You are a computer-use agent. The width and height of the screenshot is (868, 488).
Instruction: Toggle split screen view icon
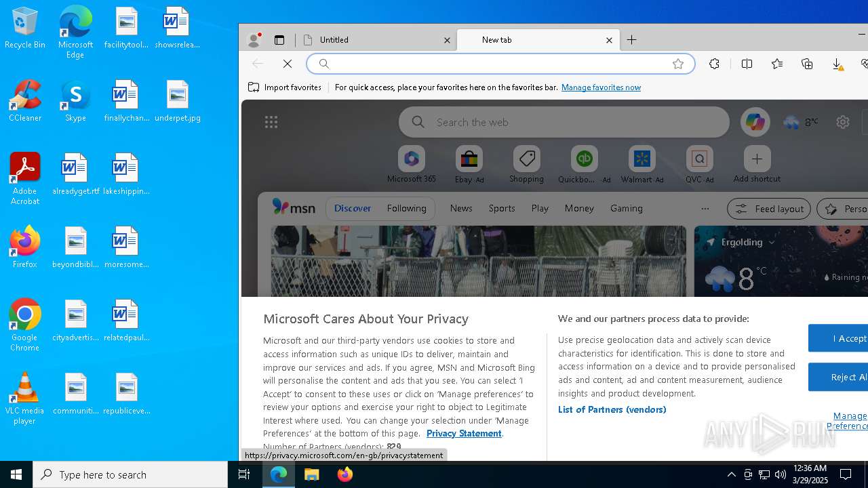tap(747, 64)
